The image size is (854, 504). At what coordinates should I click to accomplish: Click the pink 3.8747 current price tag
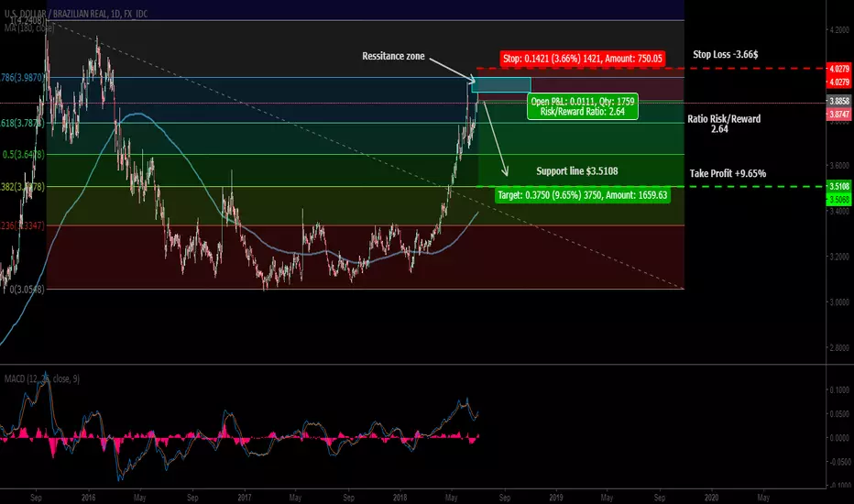point(838,114)
